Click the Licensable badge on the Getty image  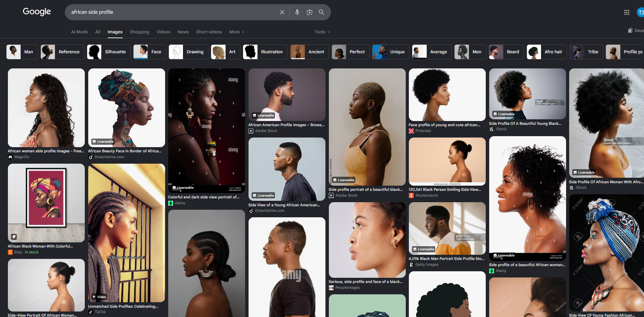[424, 249]
